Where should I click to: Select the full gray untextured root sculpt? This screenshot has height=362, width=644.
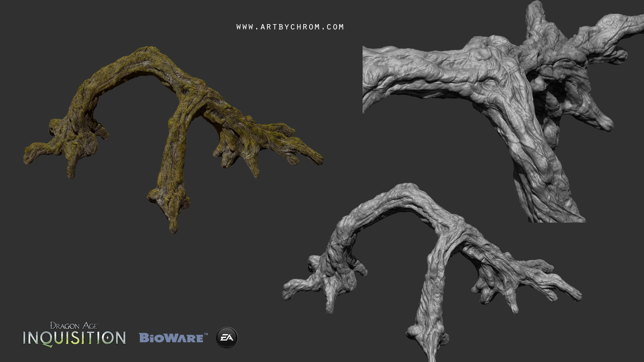point(432,272)
